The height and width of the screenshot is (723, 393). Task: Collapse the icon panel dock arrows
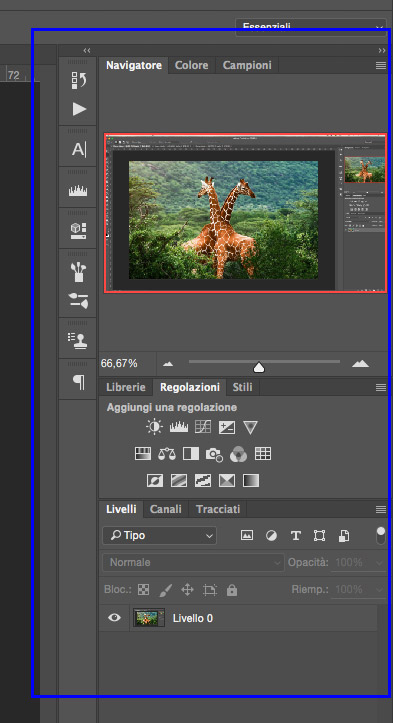87,50
